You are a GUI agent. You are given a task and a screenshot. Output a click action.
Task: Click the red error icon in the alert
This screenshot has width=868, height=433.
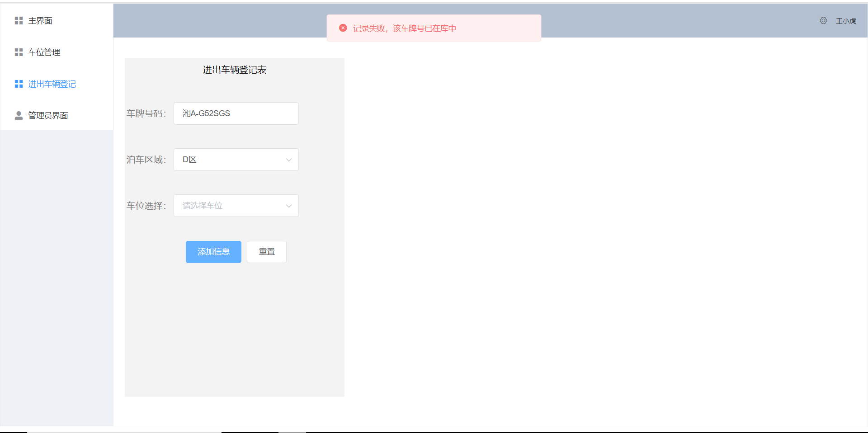tap(343, 28)
